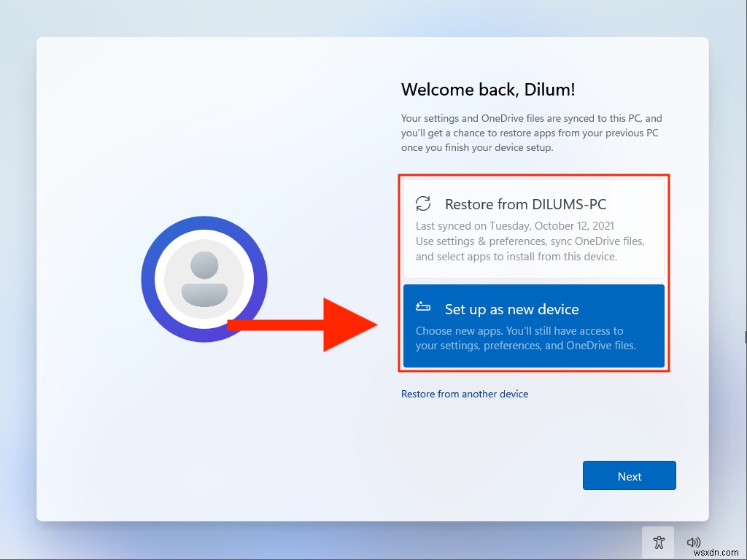Viewport: 747px width, 560px height.
Task: Open the accessibility options icon
Action: [658, 542]
